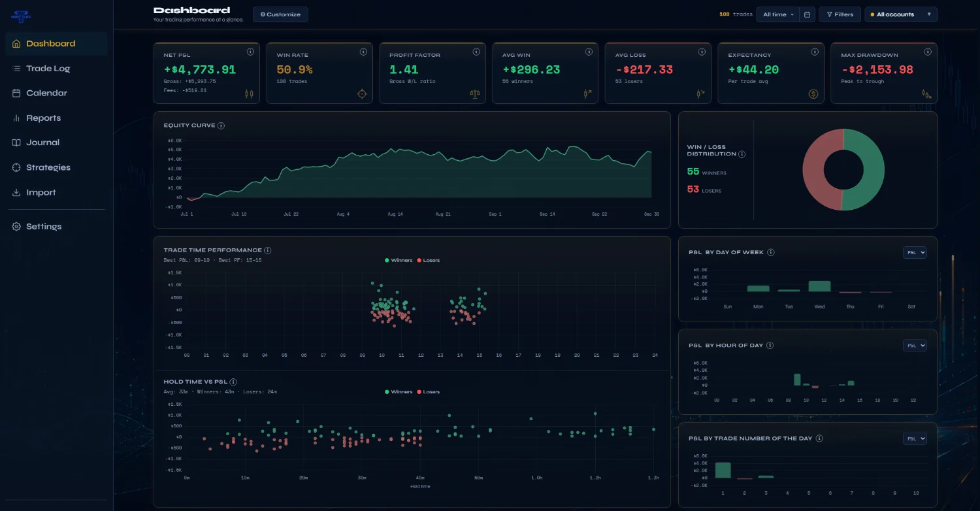Click the up-arrow candle icon in Avg Win card
The width and height of the screenshot is (980, 511).
point(588,93)
